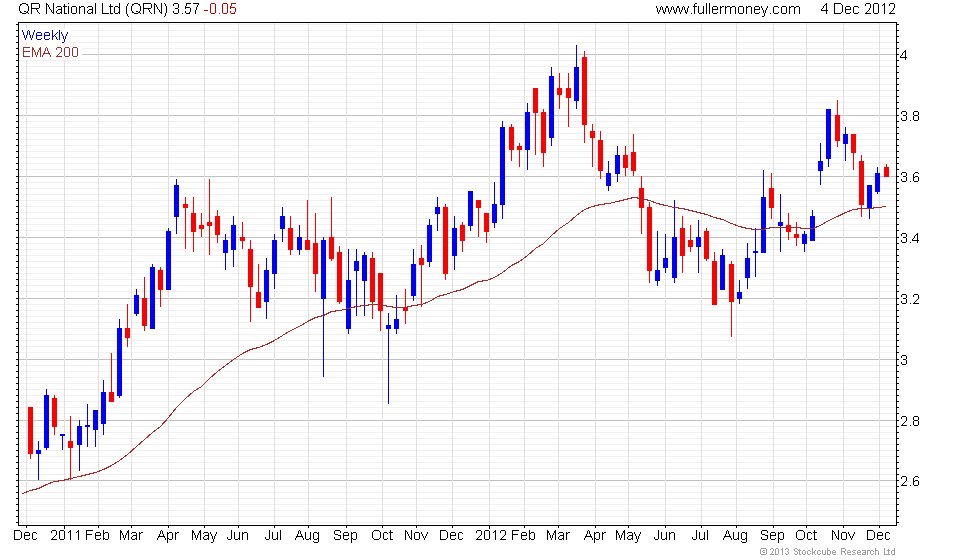Click the 2011 year label on time axis

[66, 536]
